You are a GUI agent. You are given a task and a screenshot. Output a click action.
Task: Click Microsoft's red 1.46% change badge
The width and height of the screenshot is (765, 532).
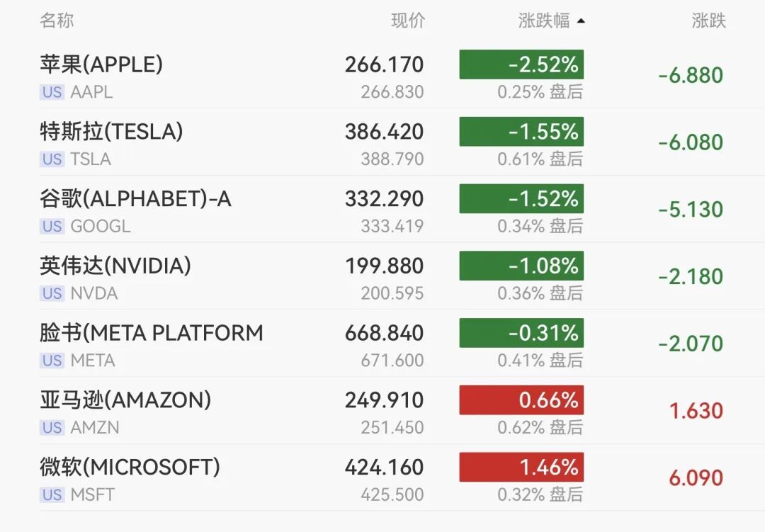point(521,468)
